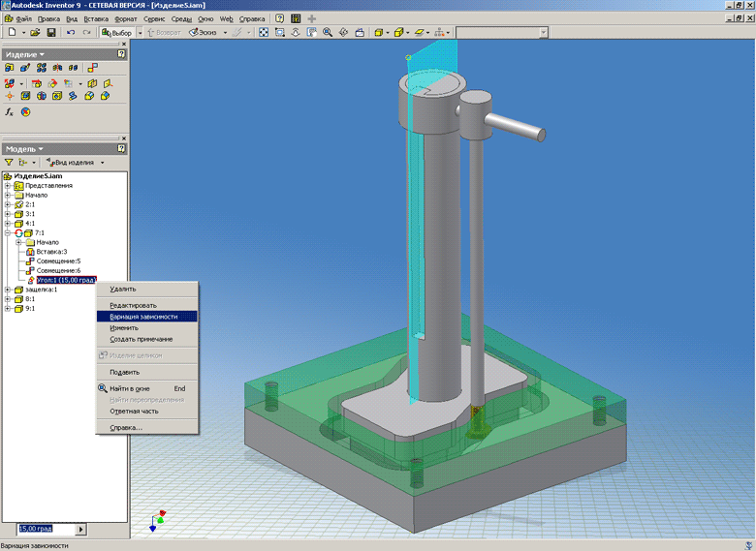Click the Изделие panel help icon
Screen dimensions: 756x551
pos(121,54)
